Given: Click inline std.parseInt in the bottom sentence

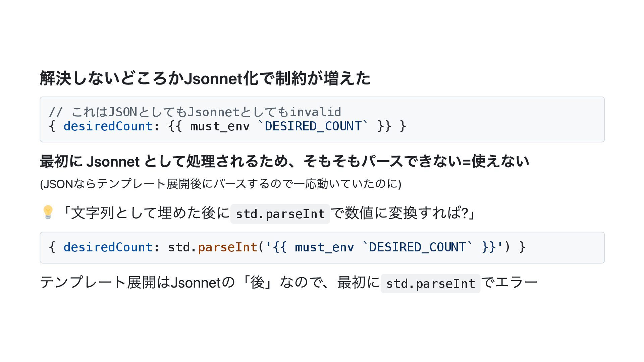Looking at the screenshot, I should [430, 284].
